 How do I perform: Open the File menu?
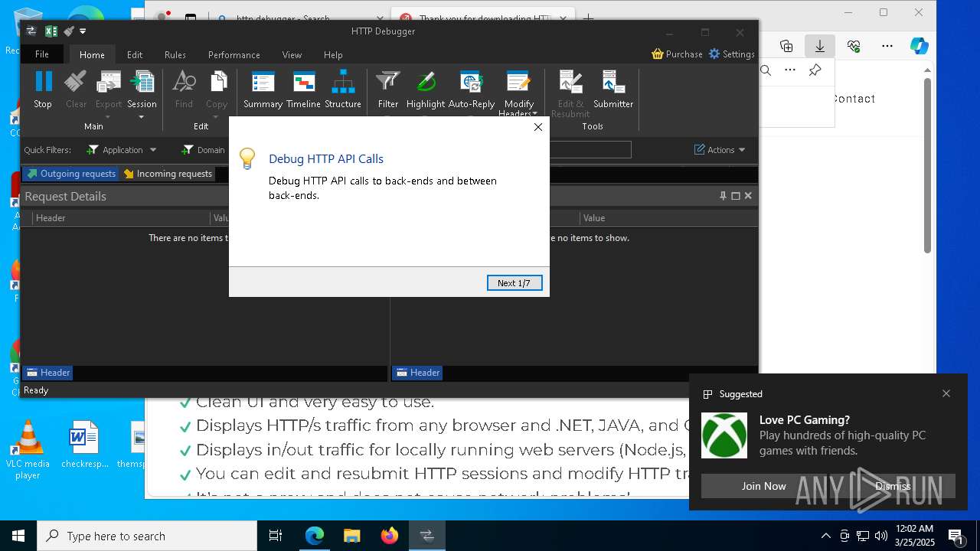point(42,54)
